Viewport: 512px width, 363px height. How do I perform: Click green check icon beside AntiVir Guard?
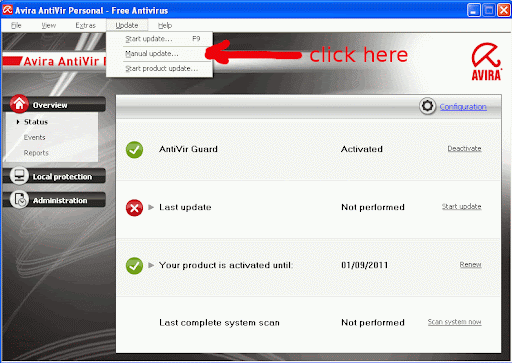(134, 150)
